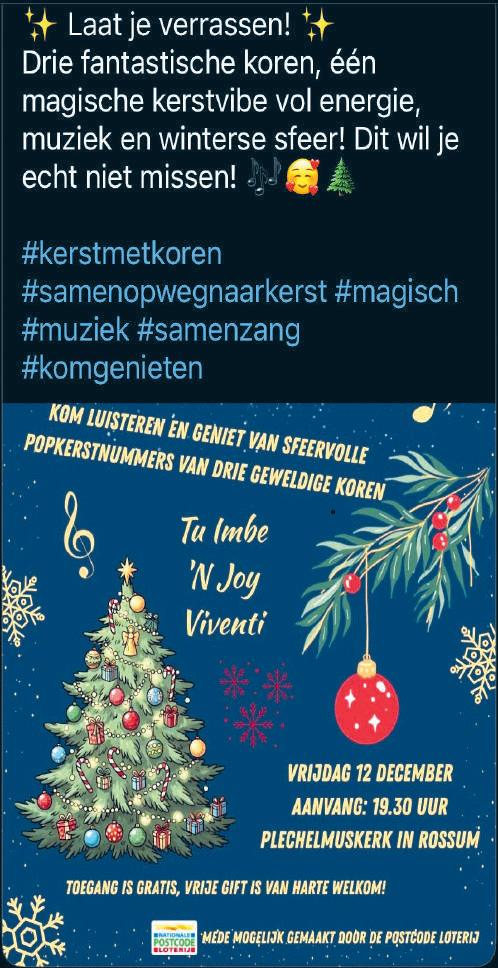Image resolution: width=498 pixels, height=968 pixels.
Task: Follow the #muziek hashtag link
Action: (75, 330)
